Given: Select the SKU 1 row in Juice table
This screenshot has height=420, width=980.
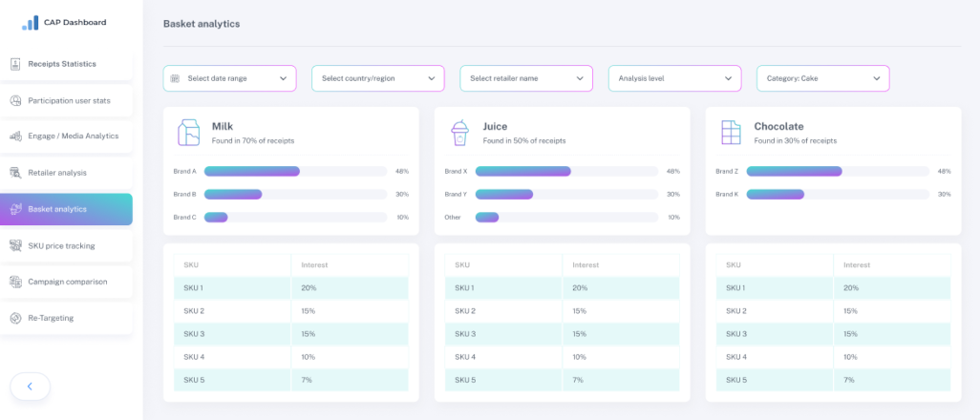Looking at the screenshot, I should tap(562, 288).
